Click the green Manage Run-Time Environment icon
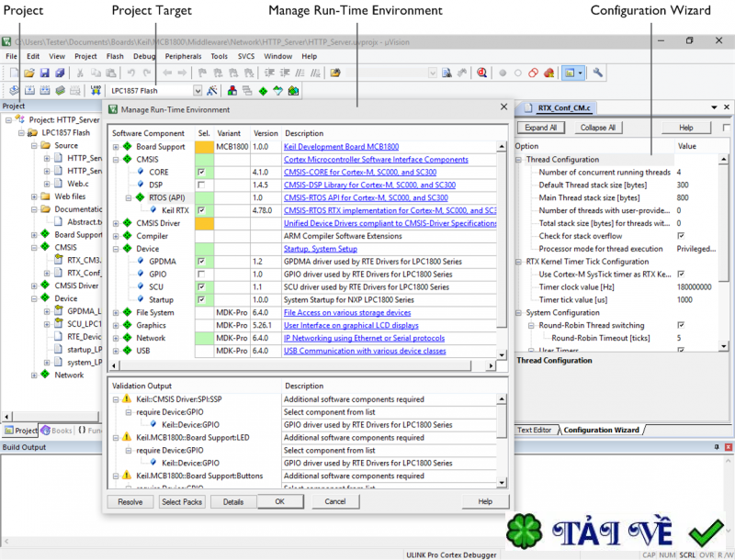 pos(263,90)
